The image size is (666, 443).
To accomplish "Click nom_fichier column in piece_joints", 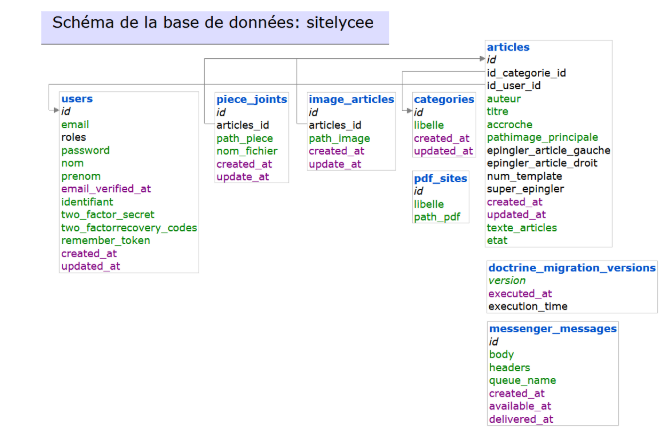I will (247, 151).
